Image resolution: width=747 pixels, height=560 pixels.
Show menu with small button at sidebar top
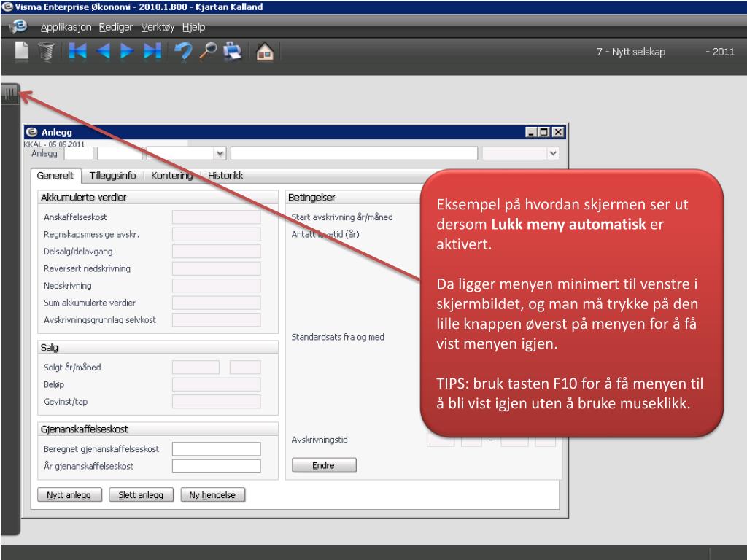point(9,93)
